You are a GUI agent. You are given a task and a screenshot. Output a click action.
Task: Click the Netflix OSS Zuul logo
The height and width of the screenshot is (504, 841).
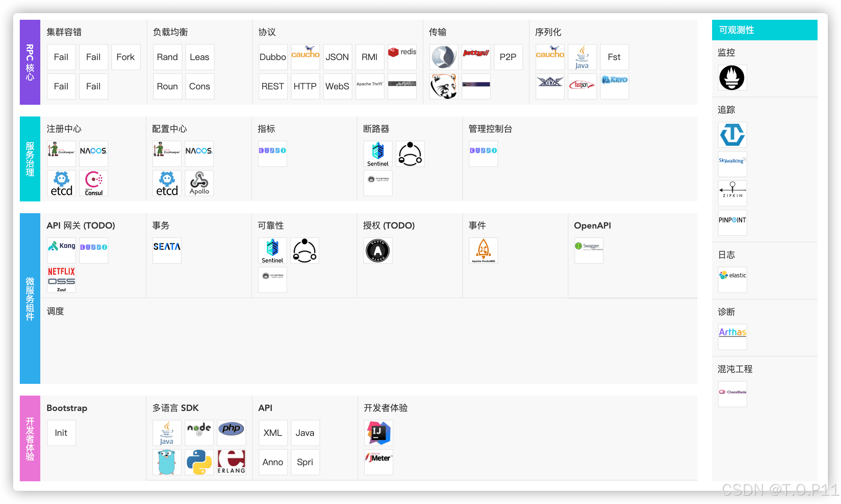(61, 280)
